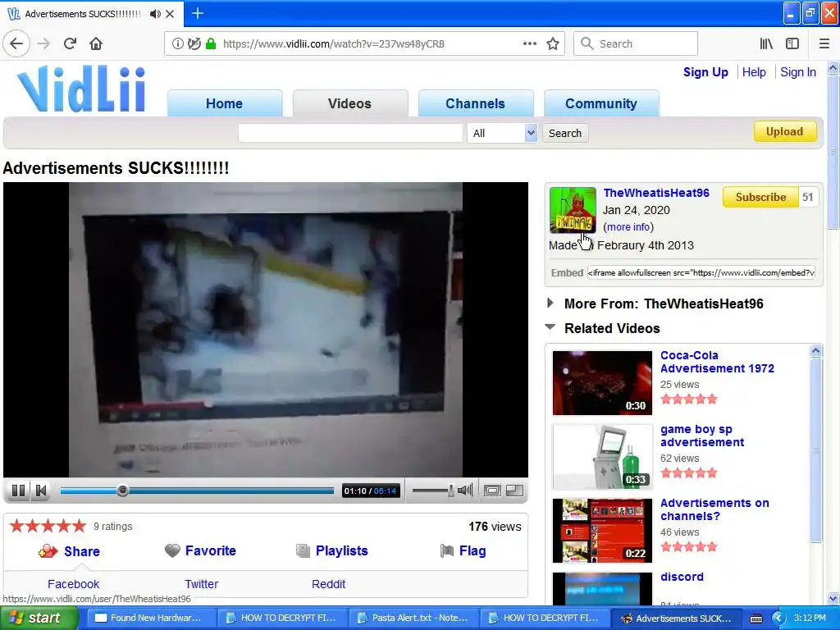The height and width of the screenshot is (630, 840).
Task: Pause the video playback
Action: click(x=18, y=491)
